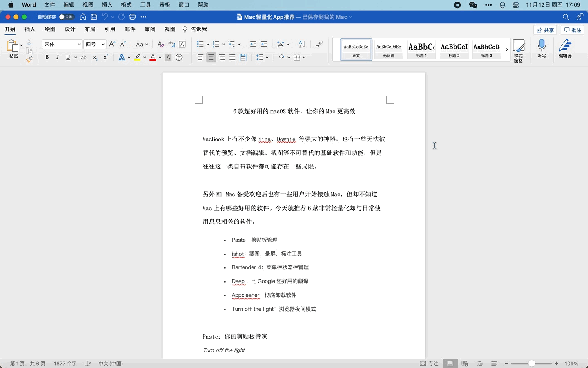Screen dimensions: 588x368
Task: Open the Dictate microphone tool
Action: 542,49
